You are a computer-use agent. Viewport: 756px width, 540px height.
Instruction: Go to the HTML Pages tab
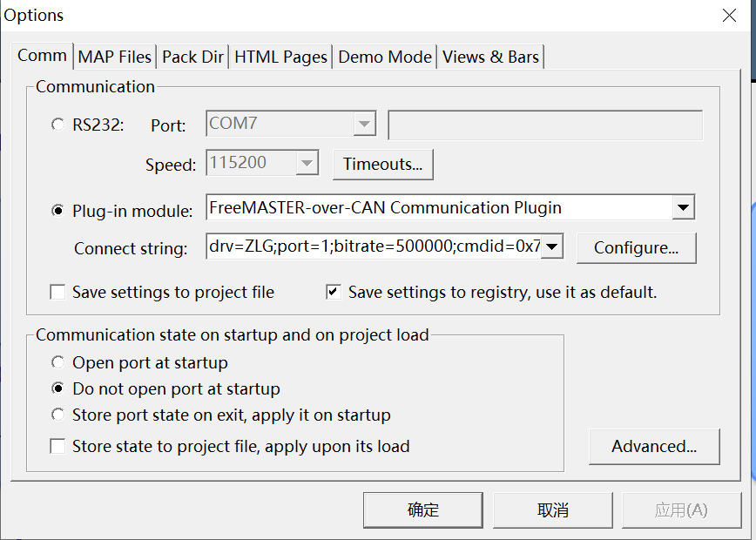pyautogui.click(x=281, y=57)
